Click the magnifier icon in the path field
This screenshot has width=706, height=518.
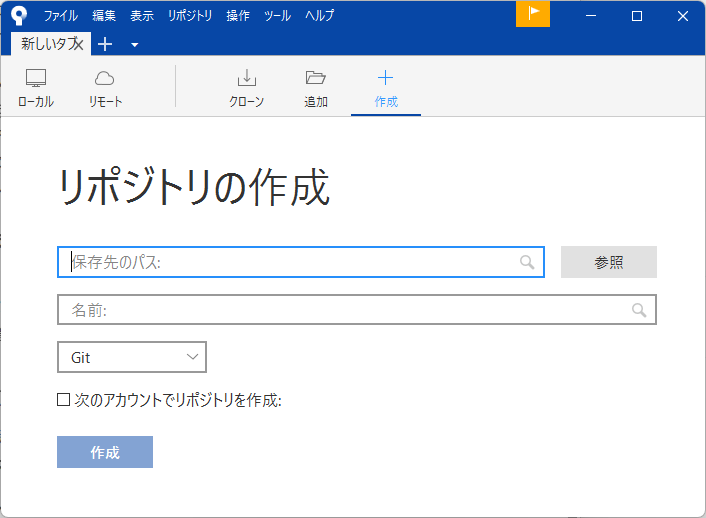[527, 262]
